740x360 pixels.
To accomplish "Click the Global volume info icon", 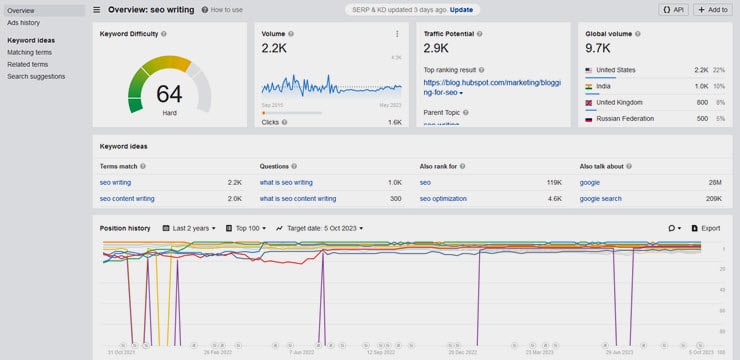I will point(638,34).
